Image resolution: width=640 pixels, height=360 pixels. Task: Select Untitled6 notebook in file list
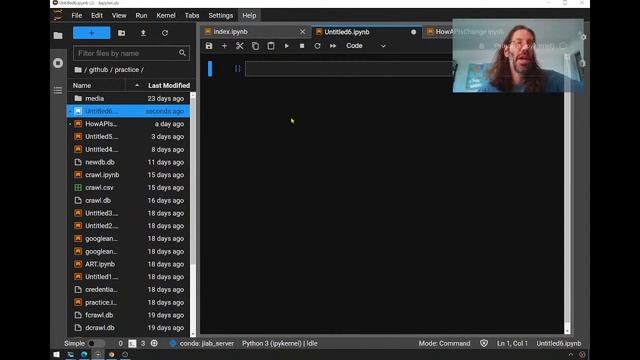129,111
